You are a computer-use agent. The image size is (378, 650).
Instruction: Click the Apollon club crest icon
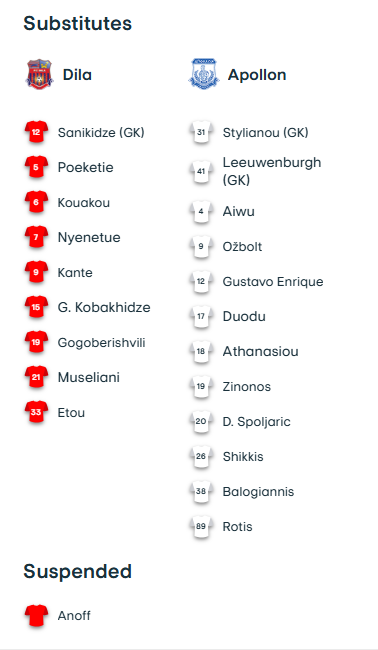[x=204, y=74]
